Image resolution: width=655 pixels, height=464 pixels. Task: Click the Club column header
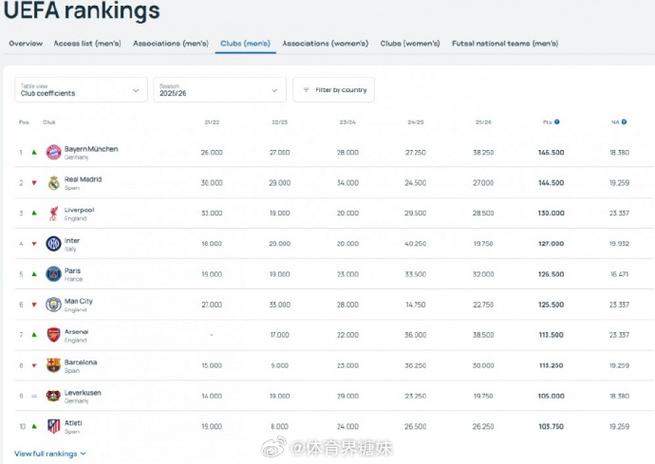[49, 122]
